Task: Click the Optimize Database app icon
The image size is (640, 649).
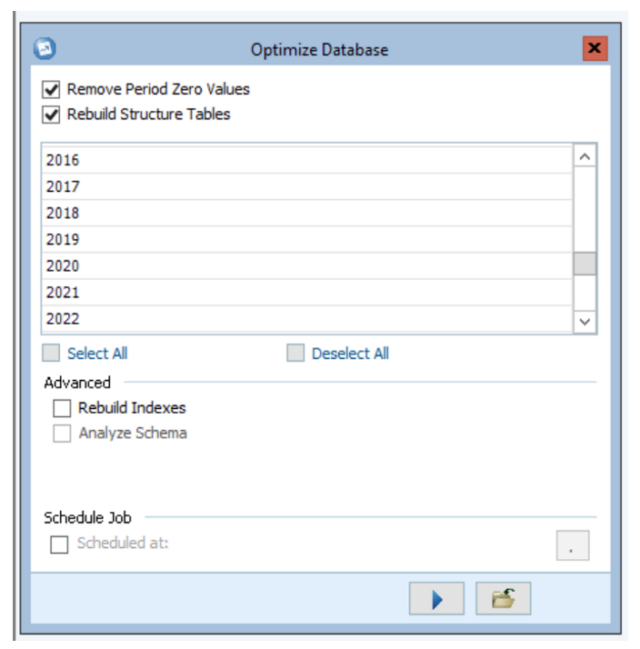Action: click(45, 49)
